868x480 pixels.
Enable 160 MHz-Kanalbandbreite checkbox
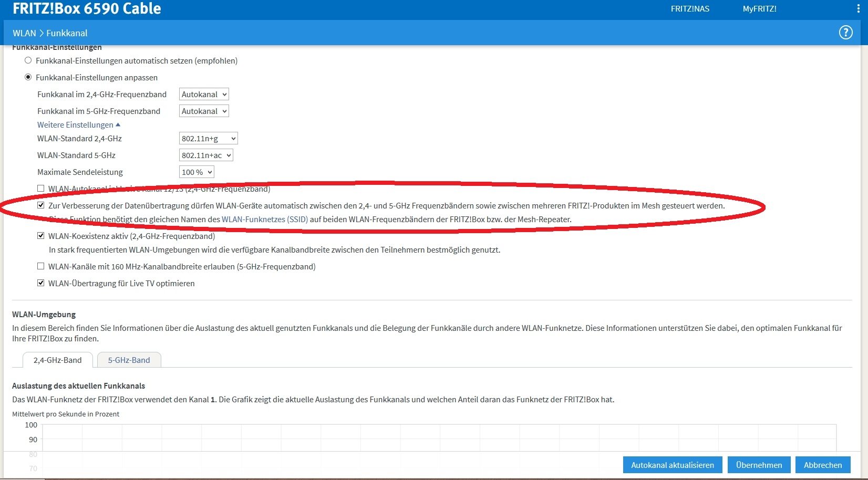[x=41, y=266]
